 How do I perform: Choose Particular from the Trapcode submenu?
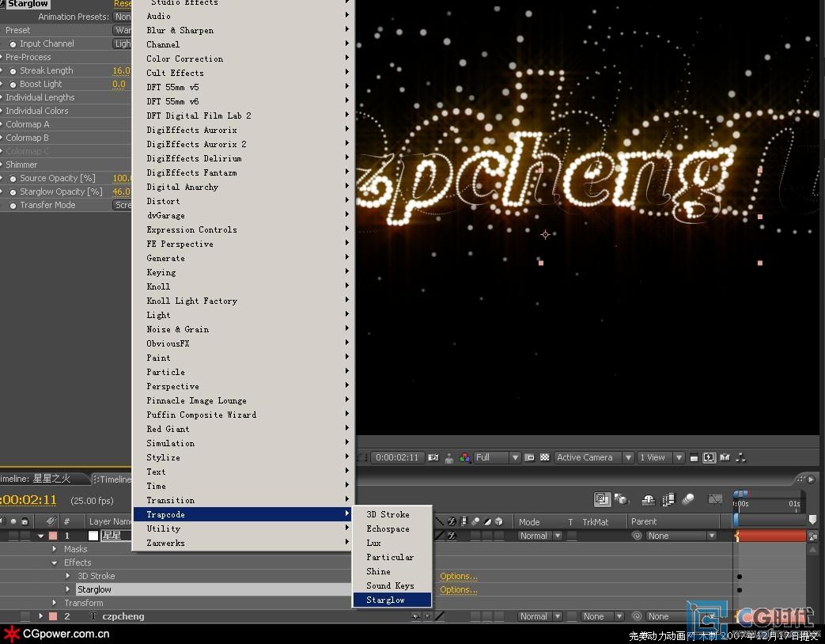click(392, 557)
